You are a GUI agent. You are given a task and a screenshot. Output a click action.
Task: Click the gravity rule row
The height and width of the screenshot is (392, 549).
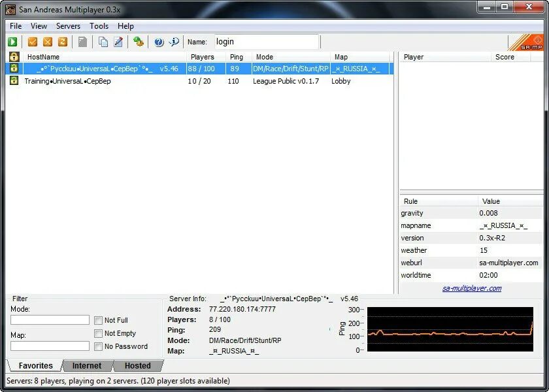(x=471, y=213)
